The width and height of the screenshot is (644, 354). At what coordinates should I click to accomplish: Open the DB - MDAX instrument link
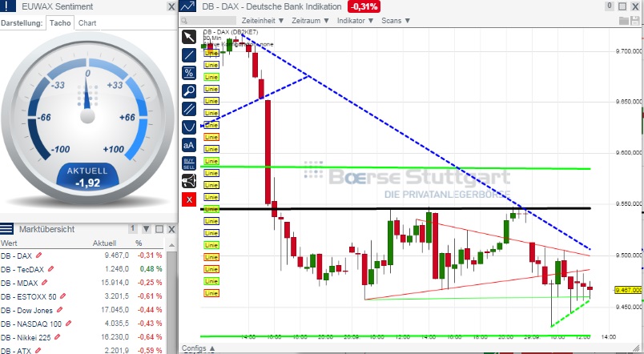(19, 283)
